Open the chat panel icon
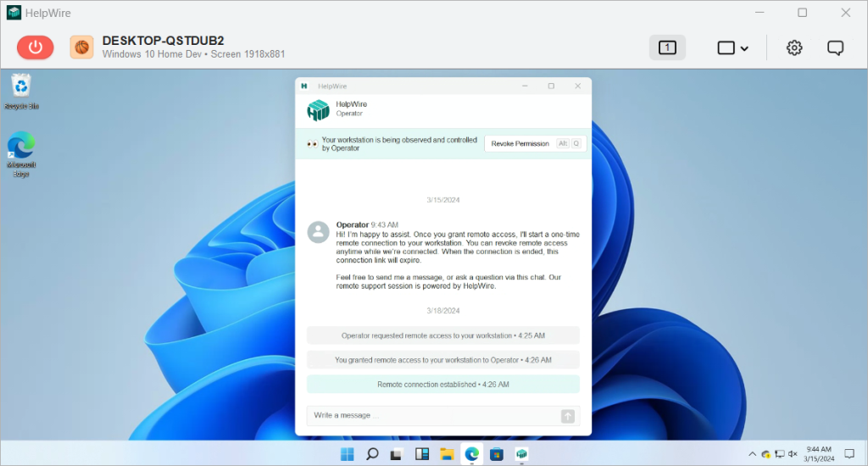The height and width of the screenshot is (466, 868). [x=835, y=47]
